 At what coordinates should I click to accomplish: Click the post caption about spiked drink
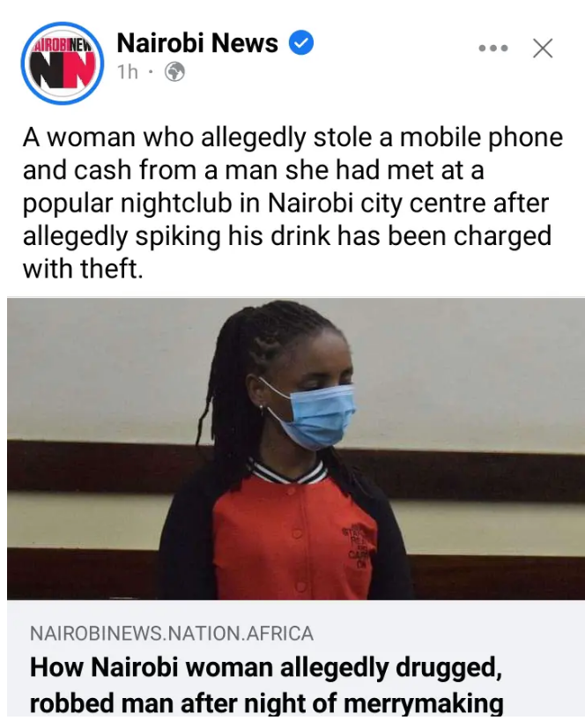coord(292,204)
